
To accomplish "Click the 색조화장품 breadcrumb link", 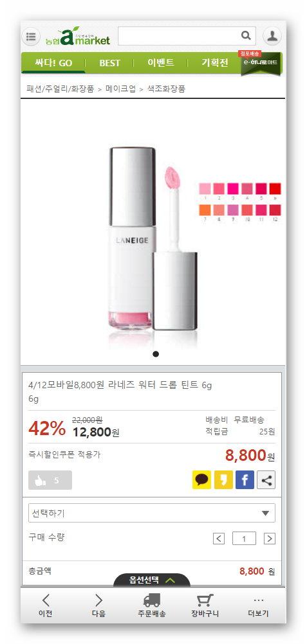I will click(x=167, y=88).
